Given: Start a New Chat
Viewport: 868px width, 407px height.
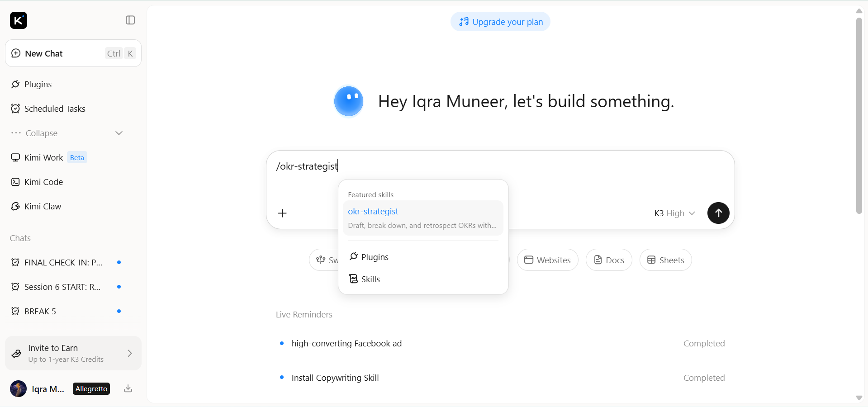Looking at the screenshot, I should pos(73,53).
